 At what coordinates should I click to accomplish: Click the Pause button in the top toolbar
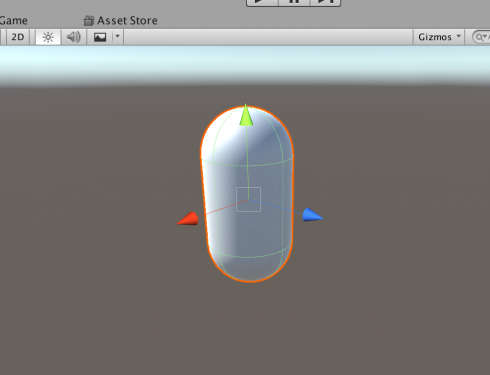pyautogui.click(x=294, y=2)
